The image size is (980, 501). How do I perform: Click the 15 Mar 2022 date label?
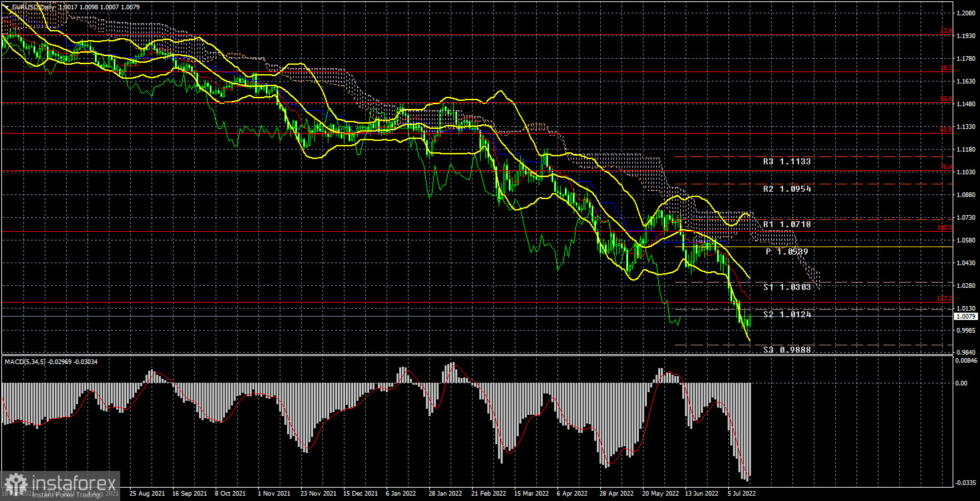click(x=531, y=494)
